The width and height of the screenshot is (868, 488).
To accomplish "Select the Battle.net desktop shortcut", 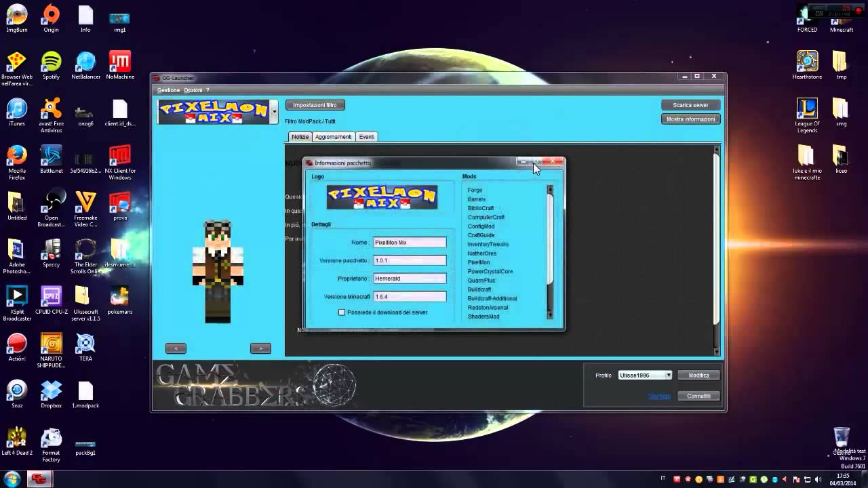I will coord(51,159).
